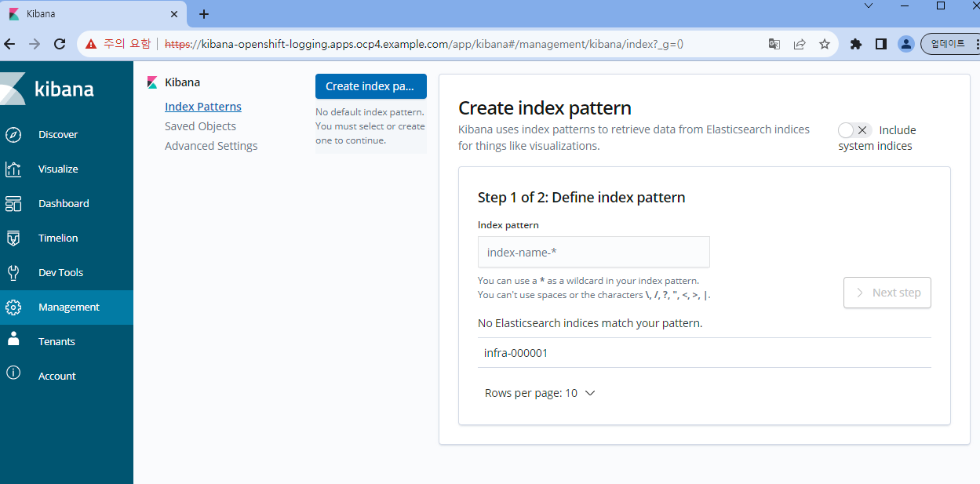Expand the browser tab list chevron
The height and width of the screenshot is (484, 980).
coord(868,6)
